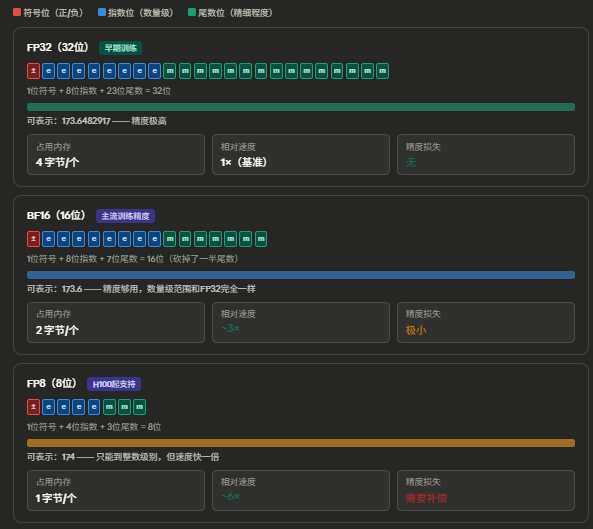Click the BF16 精度损失 极小 card
The height and width of the screenshot is (529, 593).
tap(486, 322)
